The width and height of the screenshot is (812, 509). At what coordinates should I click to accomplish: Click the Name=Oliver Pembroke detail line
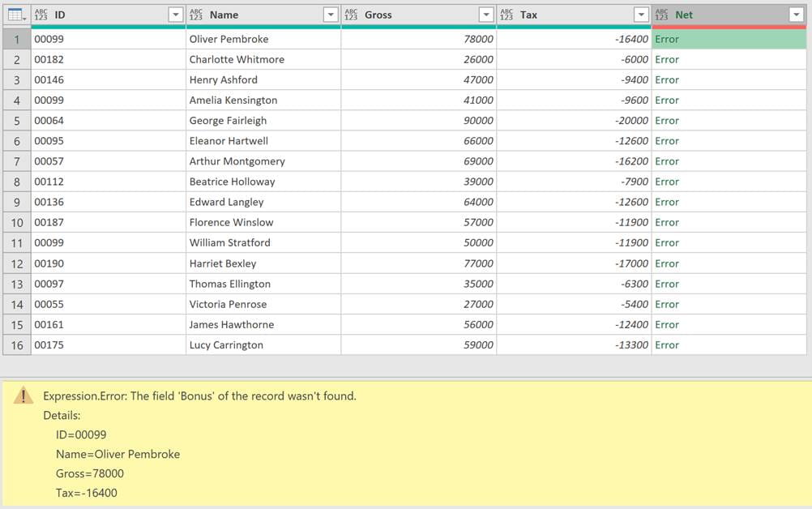click(x=118, y=454)
